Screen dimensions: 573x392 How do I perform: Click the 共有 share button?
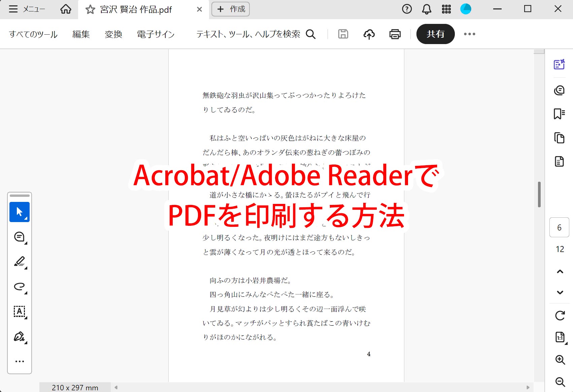[435, 34]
